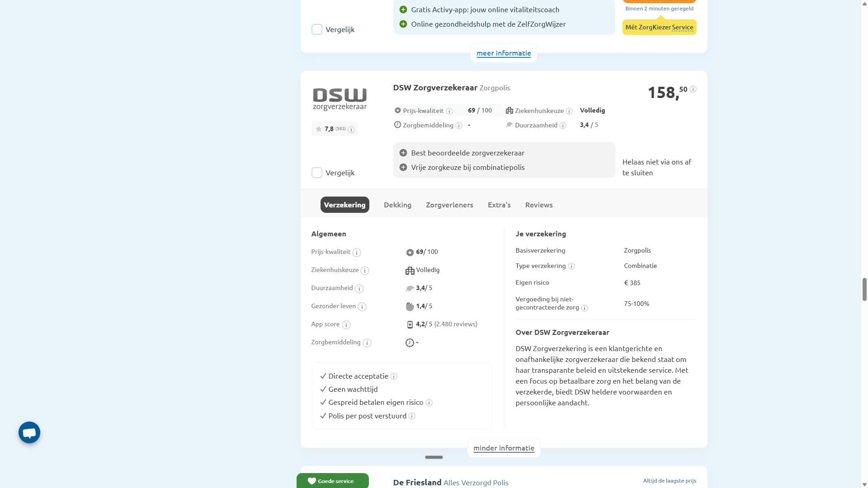The image size is (868, 488).
Task: Click 'Best beoordeelde zorgverzekeraar' text
Action: point(467,153)
